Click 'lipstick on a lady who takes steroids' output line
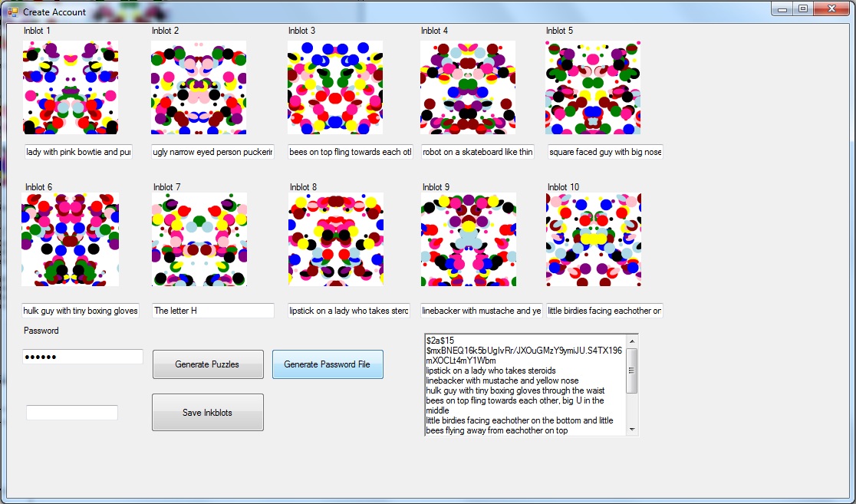 tap(491, 371)
